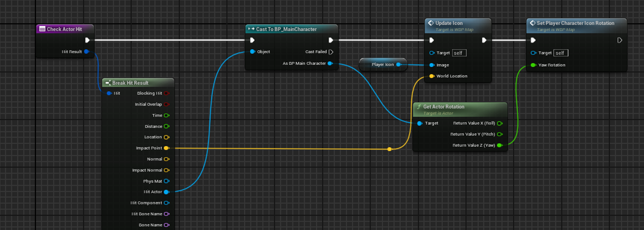Click Hit Result pin on Check Actor Hit
This screenshot has height=230, width=644.
coord(86,52)
